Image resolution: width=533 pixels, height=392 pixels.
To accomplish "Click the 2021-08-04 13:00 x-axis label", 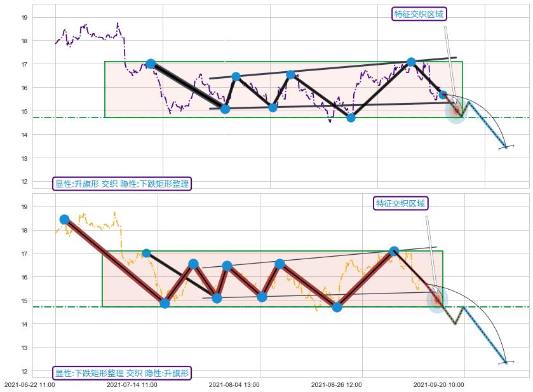I will pyautogui.click(x=234, y=384).
